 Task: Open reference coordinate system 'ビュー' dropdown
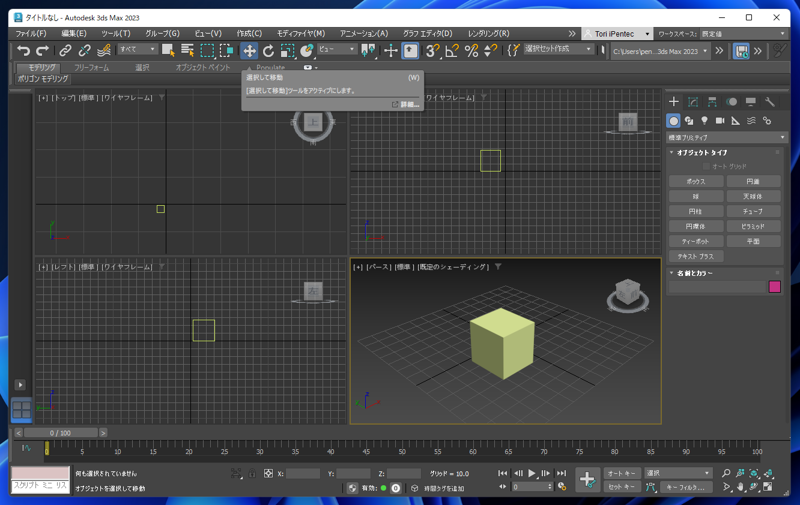pyautogui.click(x=337, y=49)
